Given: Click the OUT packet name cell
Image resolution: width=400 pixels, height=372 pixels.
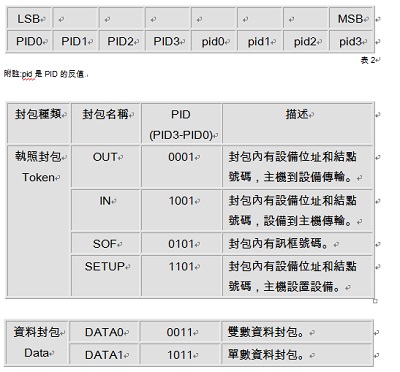Looking at the screenshot, I should [x=106, y=166].
